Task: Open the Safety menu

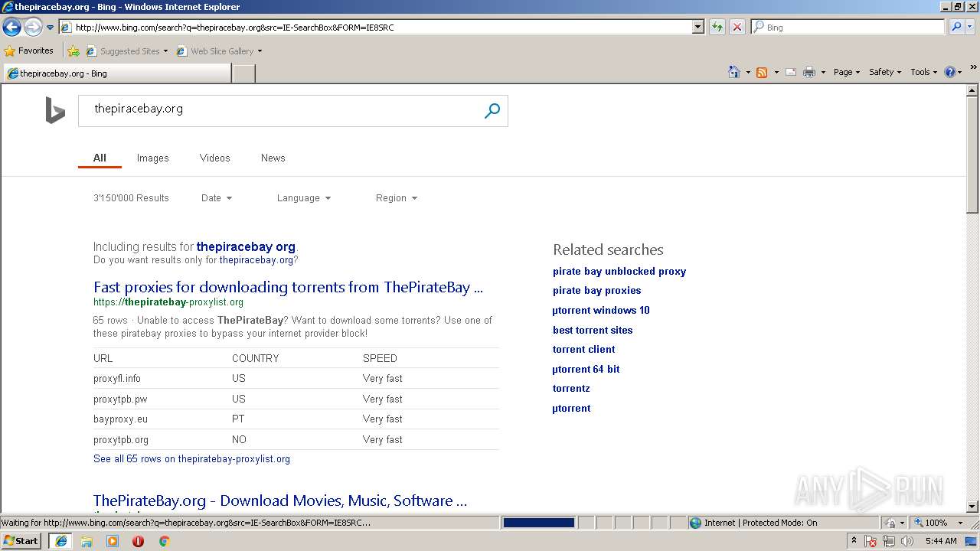Action: pyautogui.click(x=885, y=72)
